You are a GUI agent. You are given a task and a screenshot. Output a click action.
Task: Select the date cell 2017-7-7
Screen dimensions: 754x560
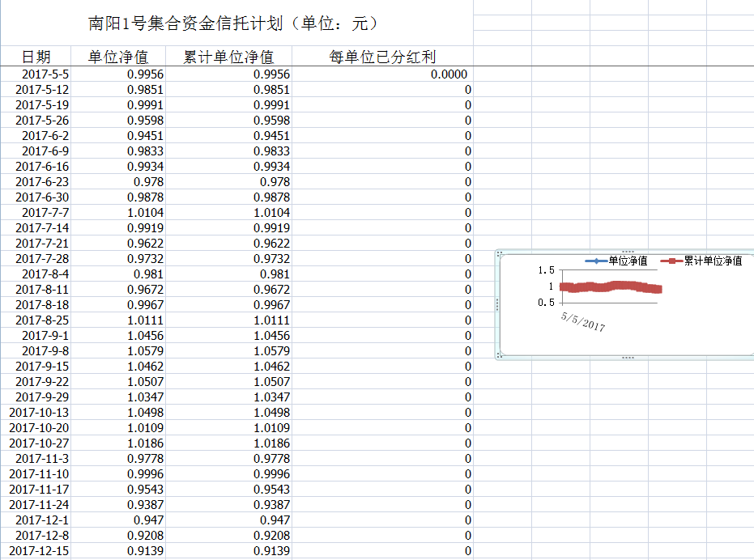point(45,213)
